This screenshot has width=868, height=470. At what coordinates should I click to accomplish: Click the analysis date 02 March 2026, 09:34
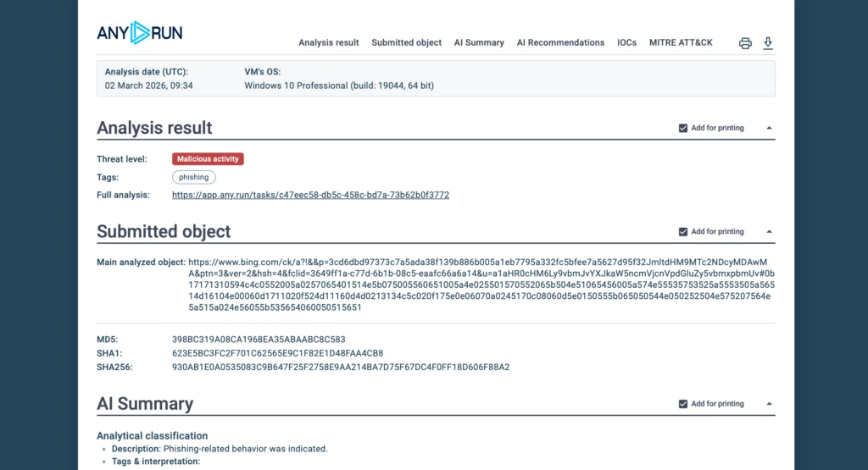[x=149, y=86]
